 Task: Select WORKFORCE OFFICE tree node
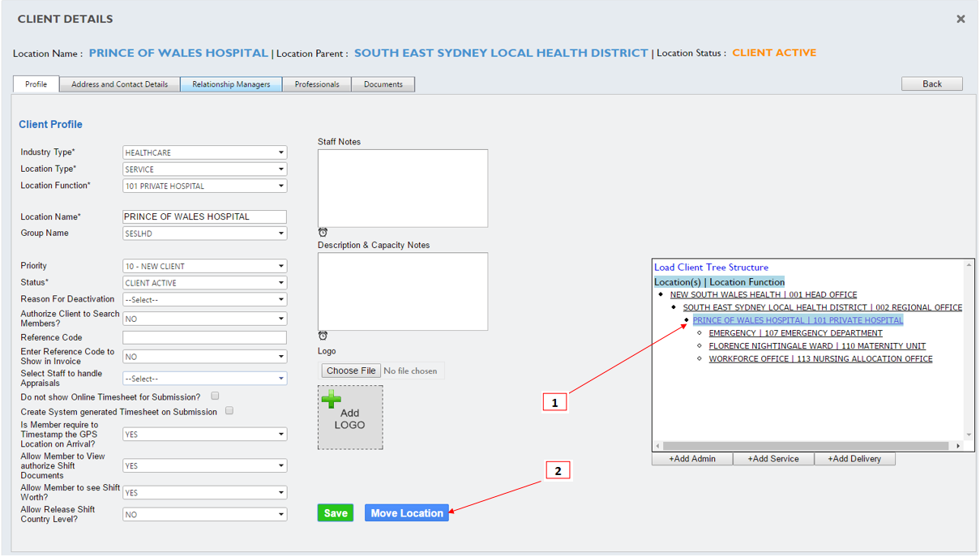(x=820, y=359)
